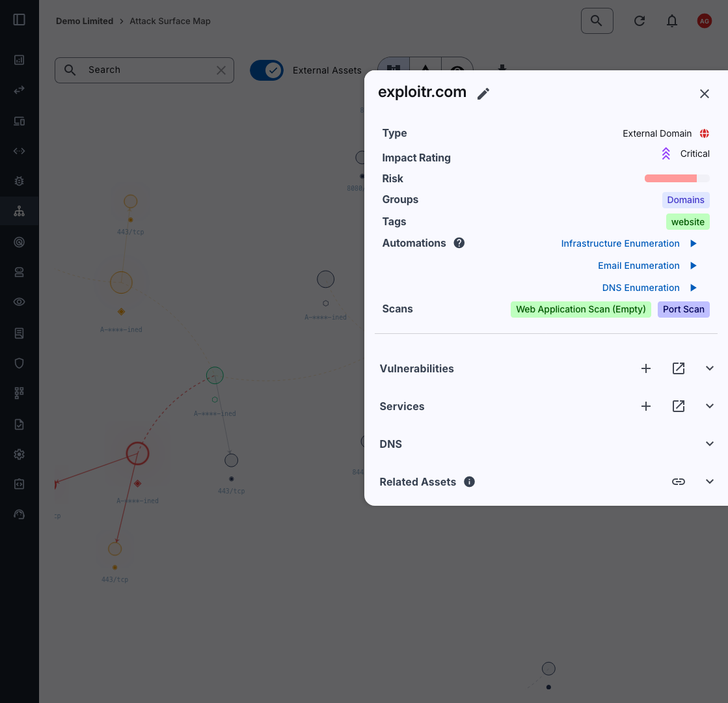This screenshot has width=728, height=703.
Task: Toggle the External Assets switch
Action: [267, 70]
